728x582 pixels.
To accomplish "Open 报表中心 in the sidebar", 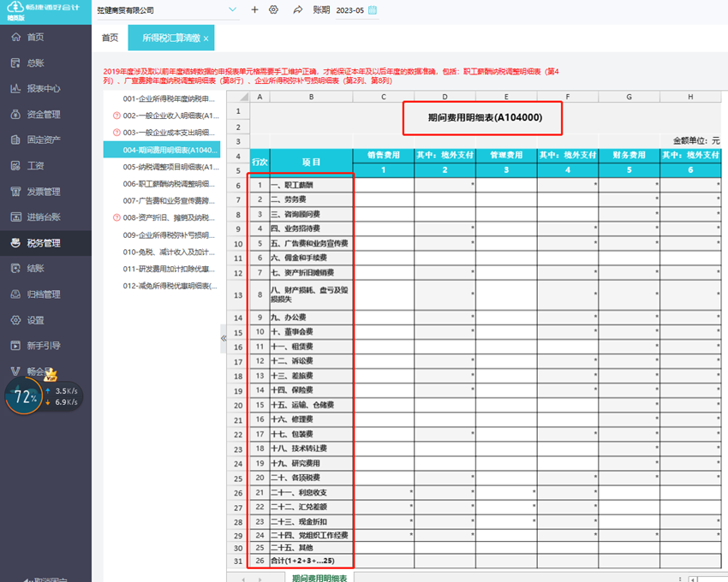I will tap(43, 88).
